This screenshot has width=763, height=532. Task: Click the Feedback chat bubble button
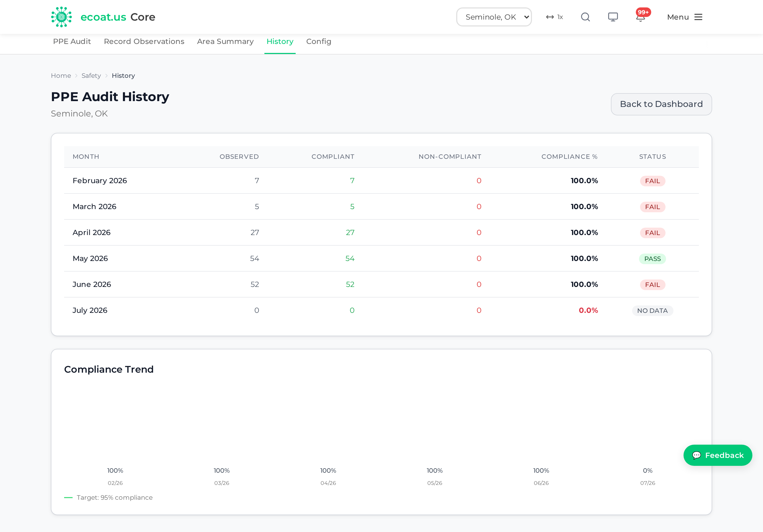717,455
